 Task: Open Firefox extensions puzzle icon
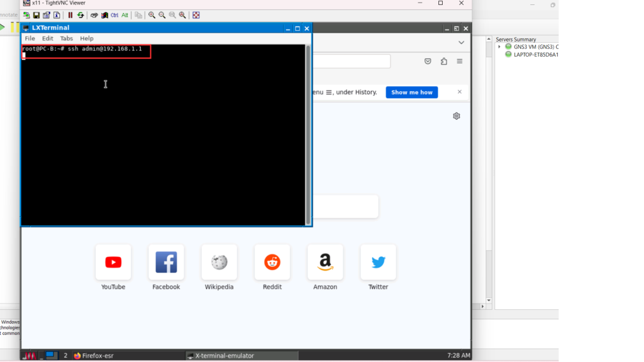pos(444,61)
